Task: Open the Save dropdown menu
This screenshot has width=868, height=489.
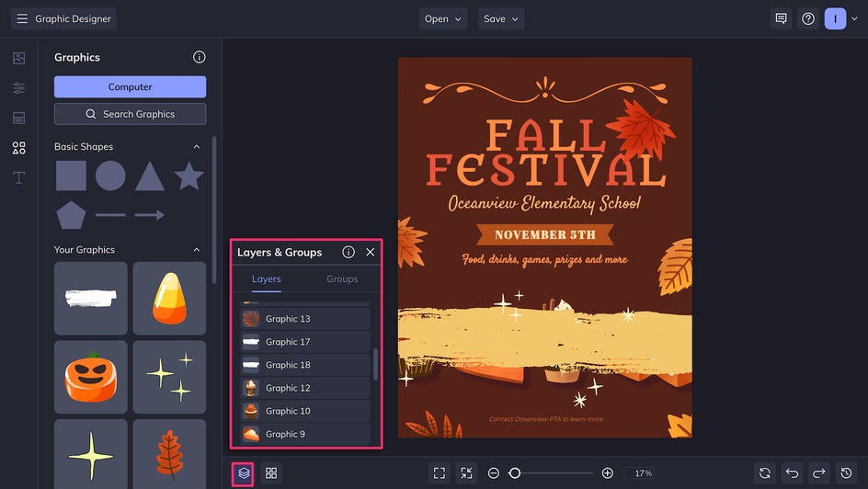Action: 501,18
